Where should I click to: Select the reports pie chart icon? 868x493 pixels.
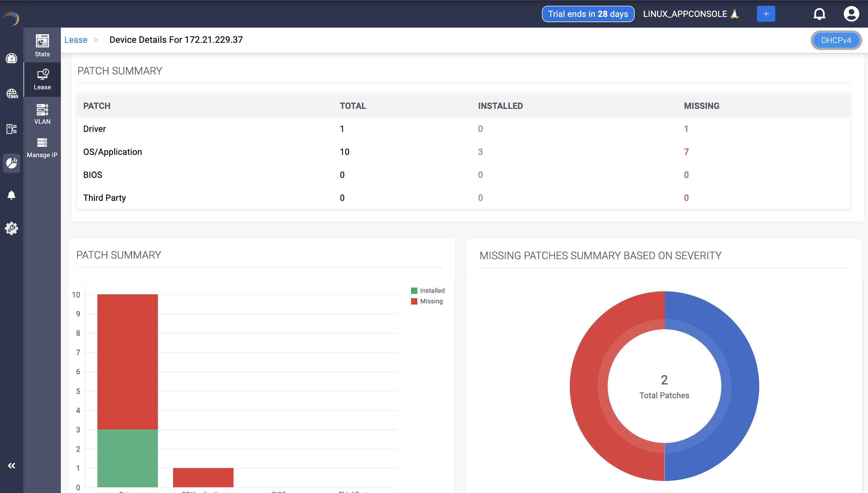point(11,163)
